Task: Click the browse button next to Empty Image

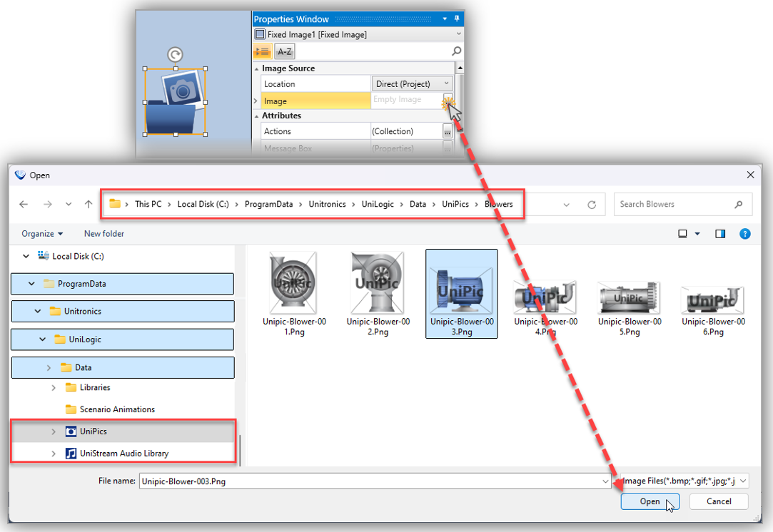Action: [x=448, y=99]
